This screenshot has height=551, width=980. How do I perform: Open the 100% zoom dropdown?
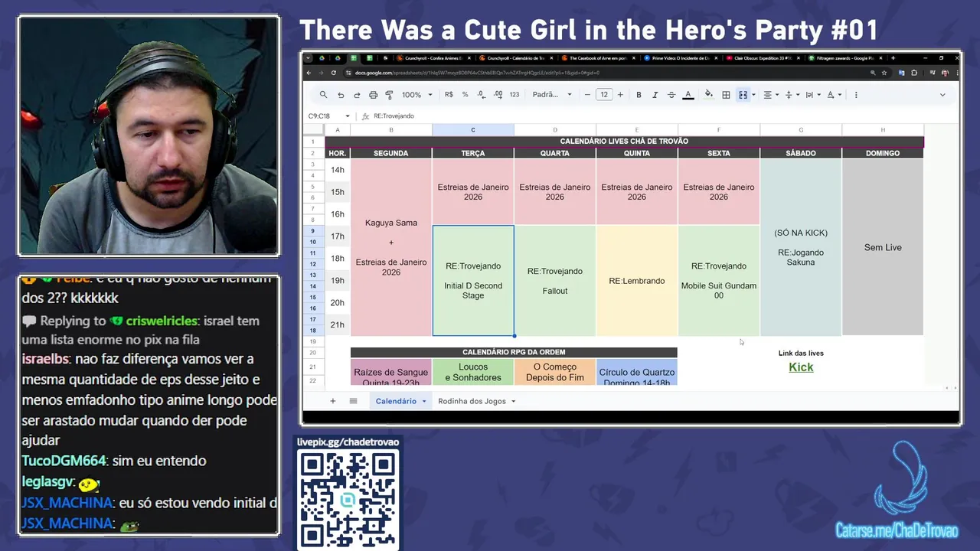pos(417,95)
